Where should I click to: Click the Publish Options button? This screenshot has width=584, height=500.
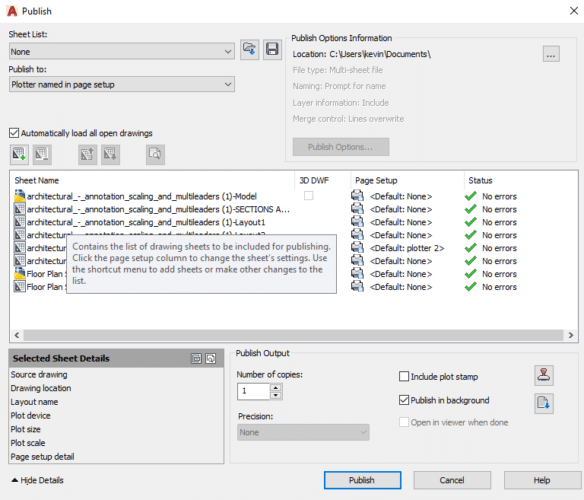(341, 147)
